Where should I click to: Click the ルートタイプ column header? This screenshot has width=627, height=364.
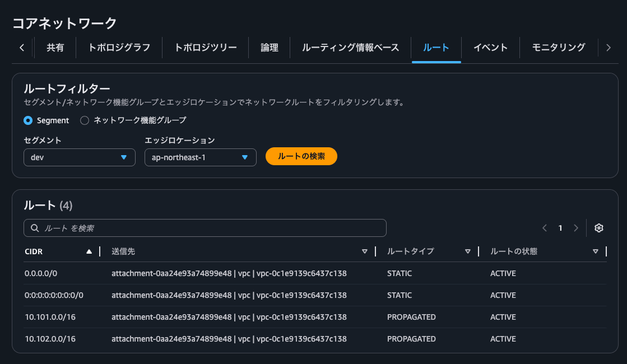pyautogui.click(x=411, y=251)
